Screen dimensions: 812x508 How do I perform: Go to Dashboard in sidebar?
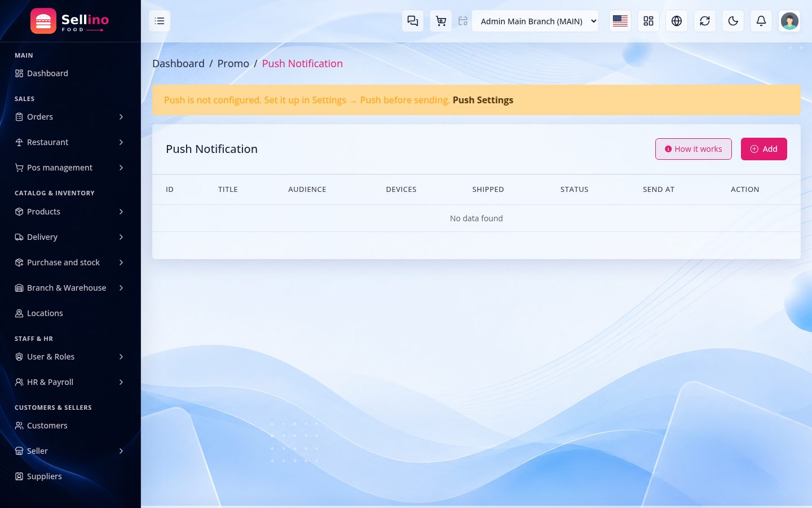pos(70,73)
